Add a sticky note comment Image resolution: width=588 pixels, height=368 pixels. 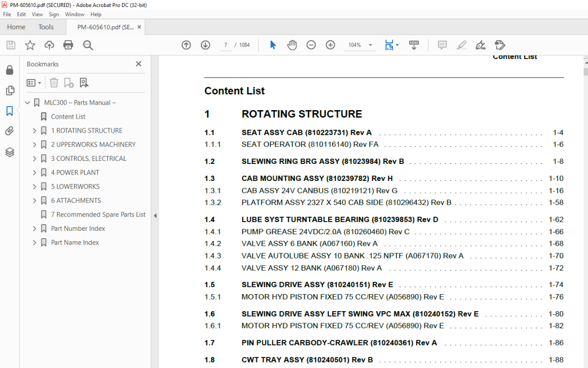(x=442, y=45)
